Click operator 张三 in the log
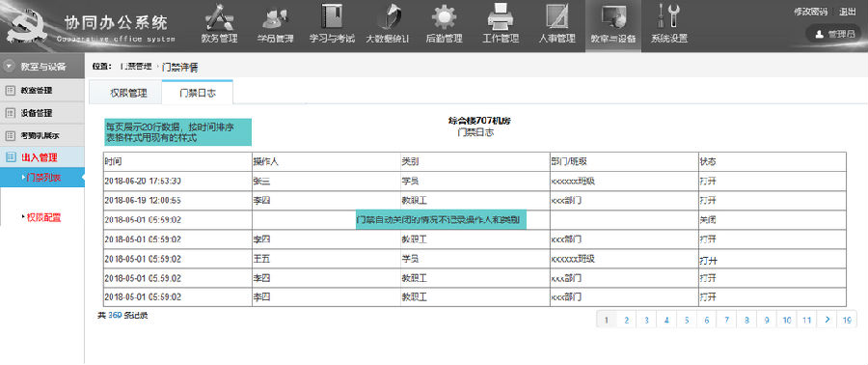The image size is (868, 365). (261, 182)
